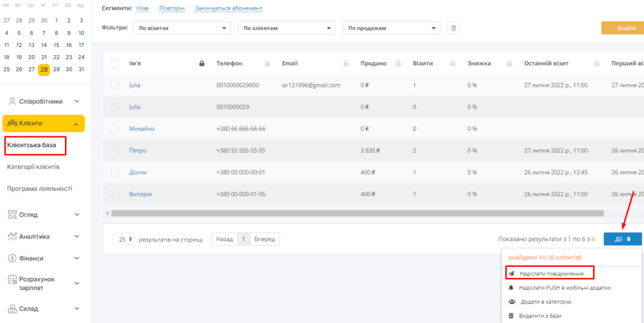Screen dimensions: 644x323
Task: Check the box for client Михайло
Action: click(115, 129)
